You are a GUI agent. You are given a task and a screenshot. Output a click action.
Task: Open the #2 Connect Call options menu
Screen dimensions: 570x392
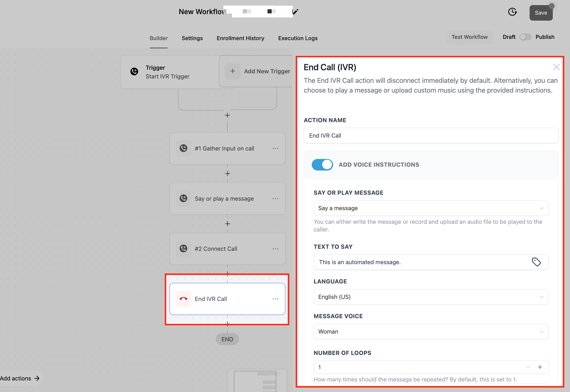(275, 249)
